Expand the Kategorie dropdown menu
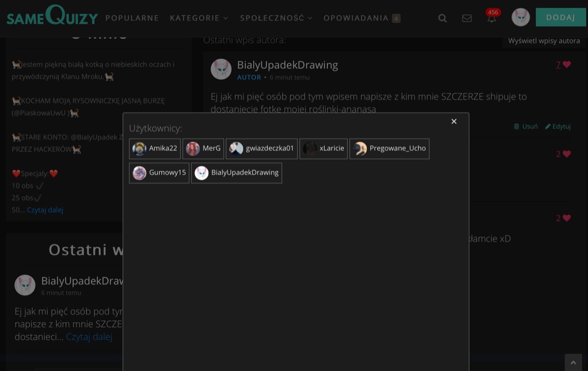Screen dimensions: 588x371 (199, 18)
